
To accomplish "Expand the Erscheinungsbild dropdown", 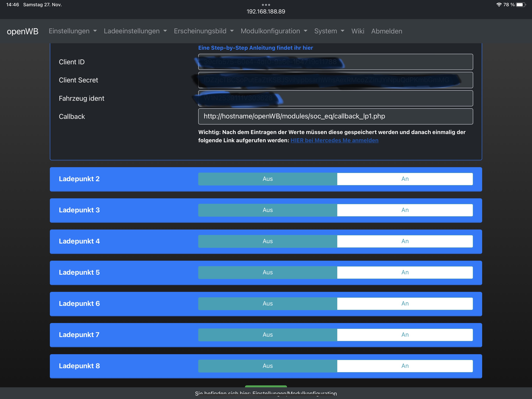I will (203, 31).
